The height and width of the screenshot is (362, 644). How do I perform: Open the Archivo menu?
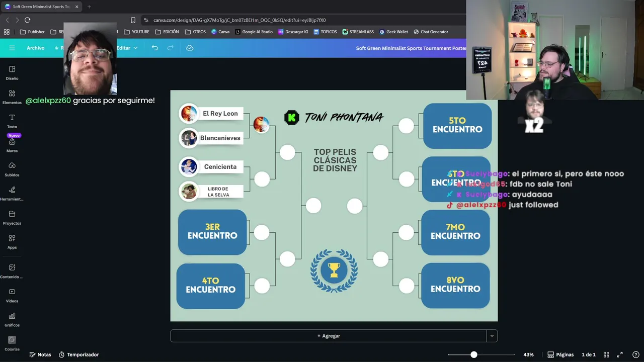point(36,48)
